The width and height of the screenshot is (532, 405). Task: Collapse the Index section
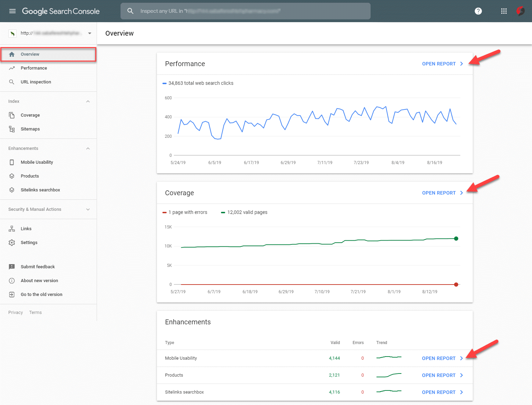point(88,101)
